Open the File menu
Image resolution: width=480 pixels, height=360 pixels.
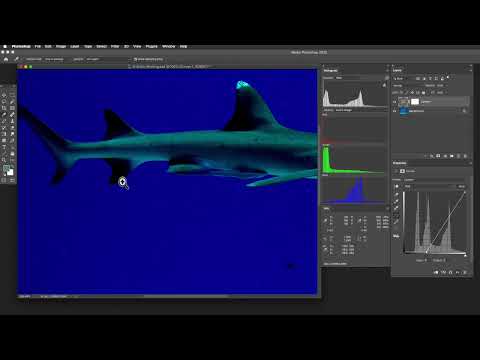pos(38,46)
